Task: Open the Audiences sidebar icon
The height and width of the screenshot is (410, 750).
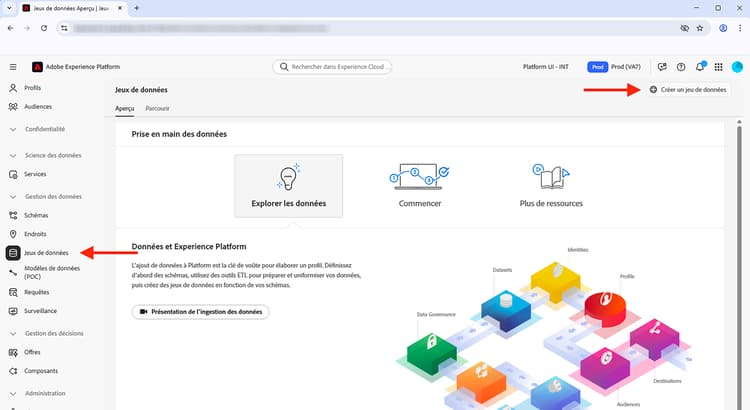Action: (x=13, y=107)
